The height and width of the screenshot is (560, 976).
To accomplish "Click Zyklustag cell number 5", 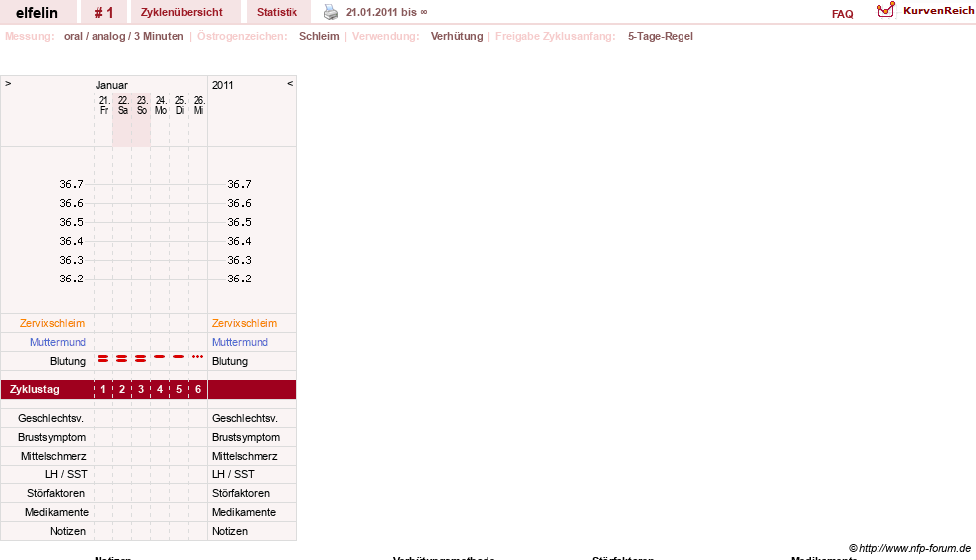I will coord(179,390).
